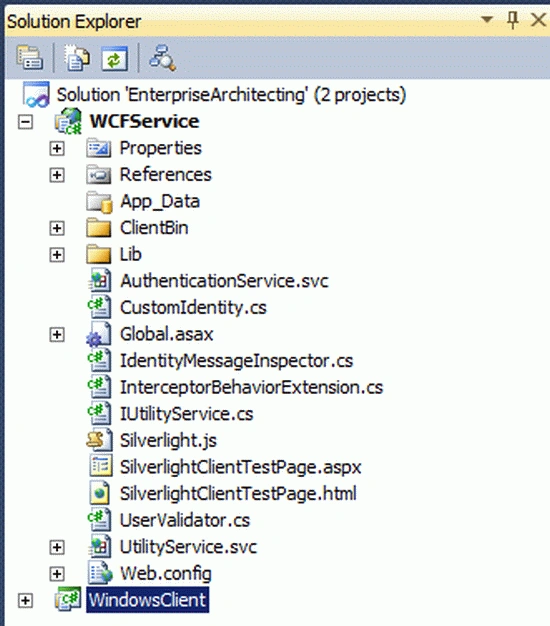Close the Solution Explorer panel
Screen dimensions: 550x626
click(538, 19)
